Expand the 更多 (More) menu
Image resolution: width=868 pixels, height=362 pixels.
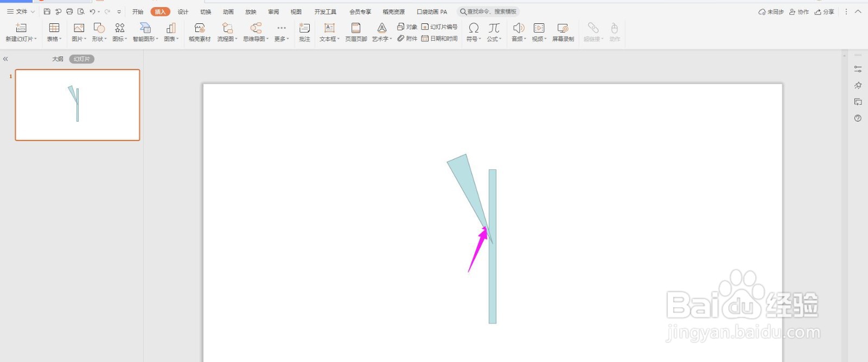point(282,32)
